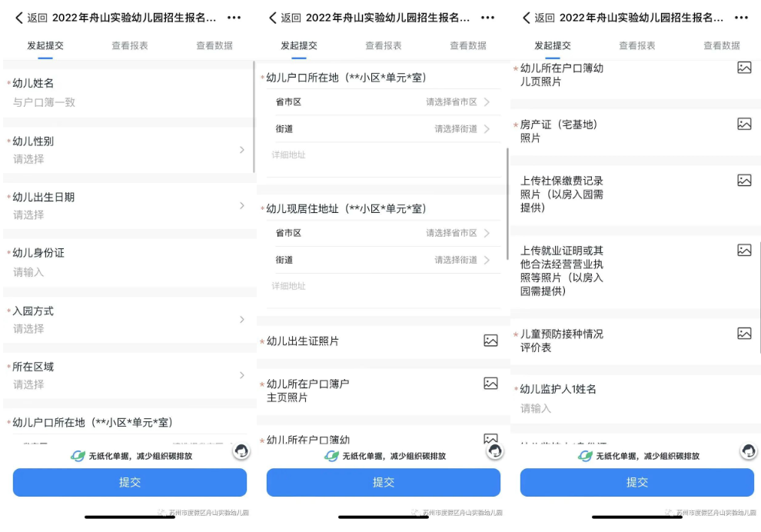This screenshot has height=532, width=761.
Task: Tap image icon for 就业证明或营业执照照片
Action: tap(744, 251)
